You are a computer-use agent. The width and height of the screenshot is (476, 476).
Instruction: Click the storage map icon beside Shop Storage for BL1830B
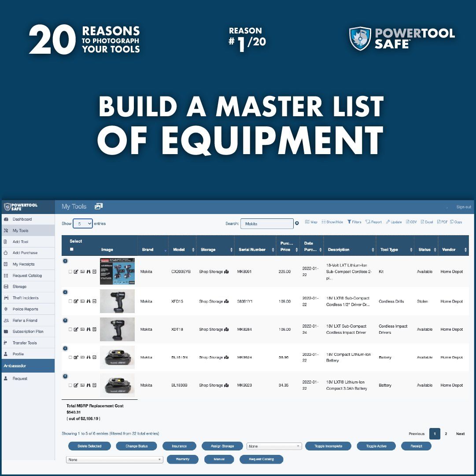point(226,385)
